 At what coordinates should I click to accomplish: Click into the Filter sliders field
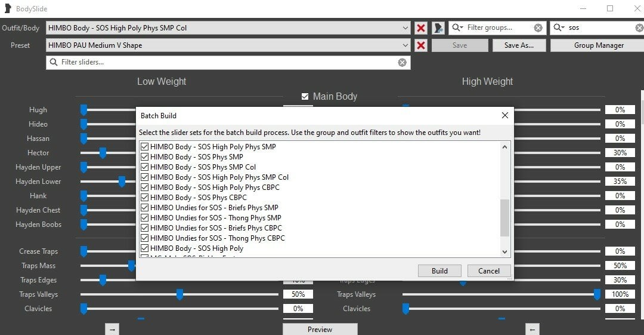(x=228, y=62)
